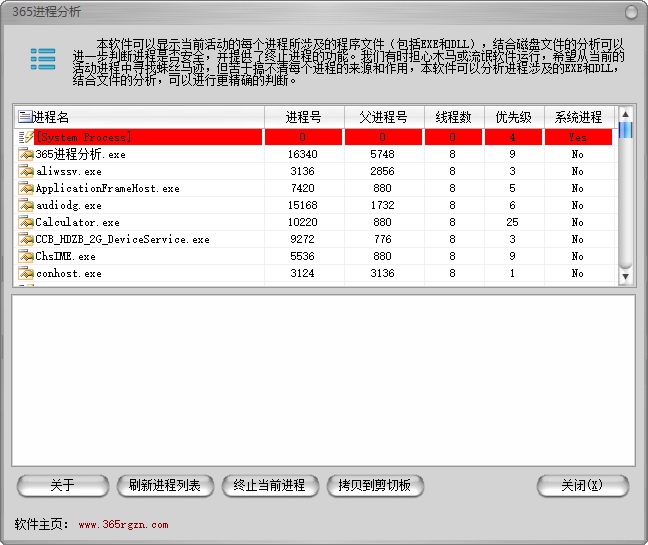Screen dimensions: 648x545
Task: Click 终止当前进程 to kill process
Action: [x=268, y=486]
